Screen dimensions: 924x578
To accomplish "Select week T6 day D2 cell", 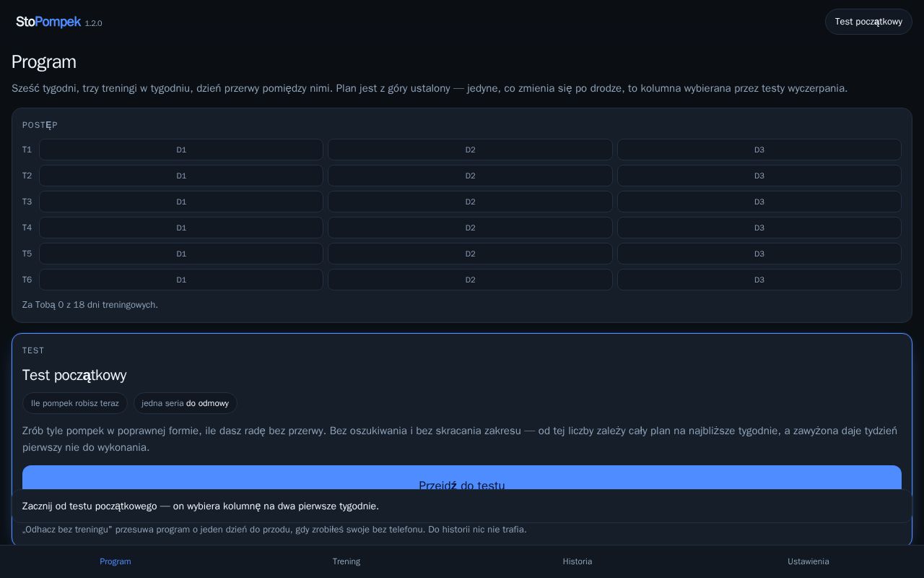I will [x=470, y=280].
